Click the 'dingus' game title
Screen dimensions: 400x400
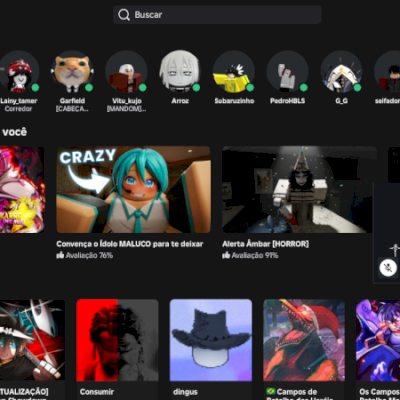[185, 392]
